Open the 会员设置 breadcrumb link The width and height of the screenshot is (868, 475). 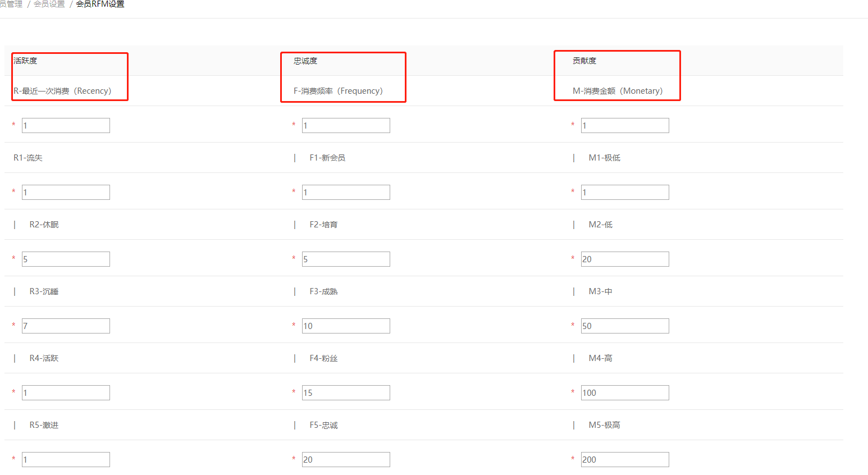click(49, 4)
